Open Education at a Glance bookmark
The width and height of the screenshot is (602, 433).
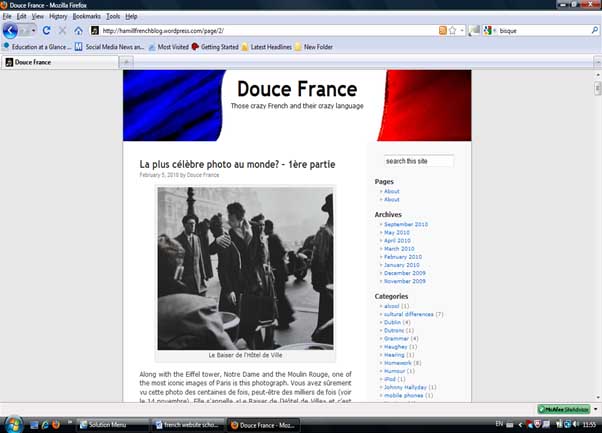click(37, 47)
